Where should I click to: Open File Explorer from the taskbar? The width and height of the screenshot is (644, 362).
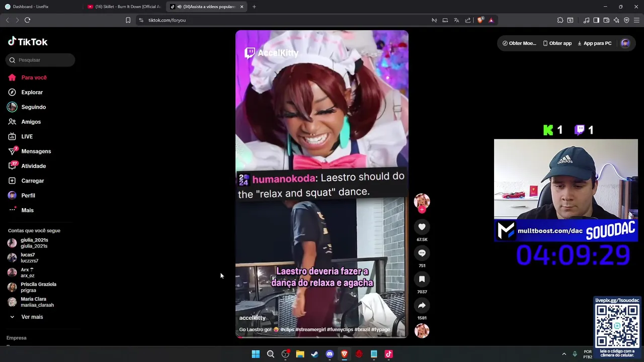[x=300, y=354]
